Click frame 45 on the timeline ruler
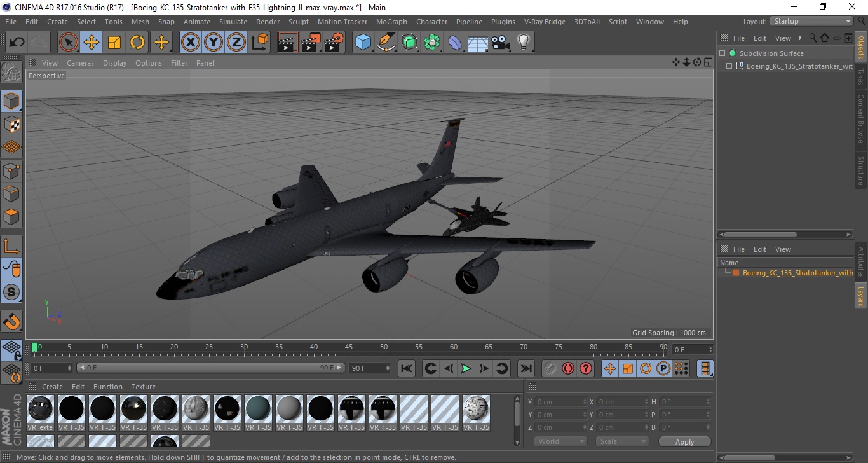868x463 pixels. [349, 347]
